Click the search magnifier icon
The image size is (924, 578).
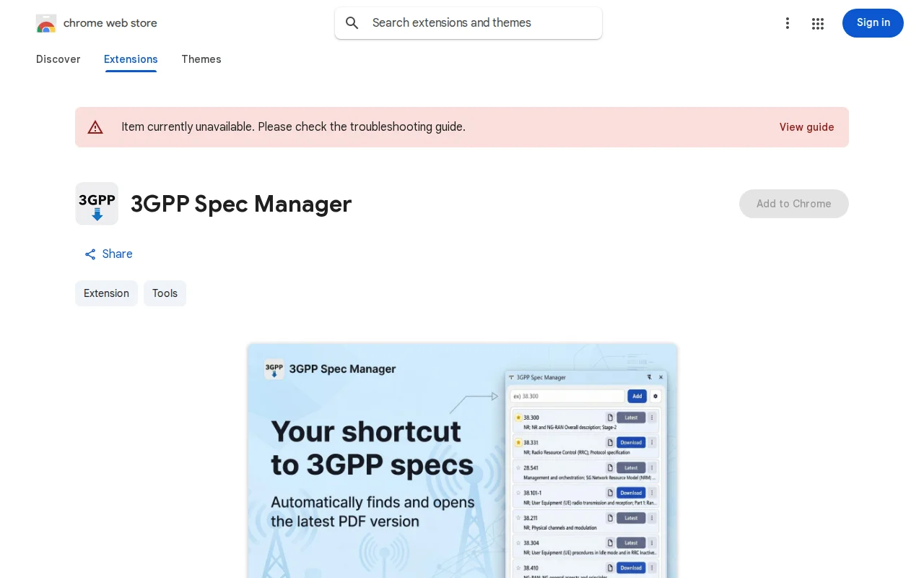pos(352,23)
